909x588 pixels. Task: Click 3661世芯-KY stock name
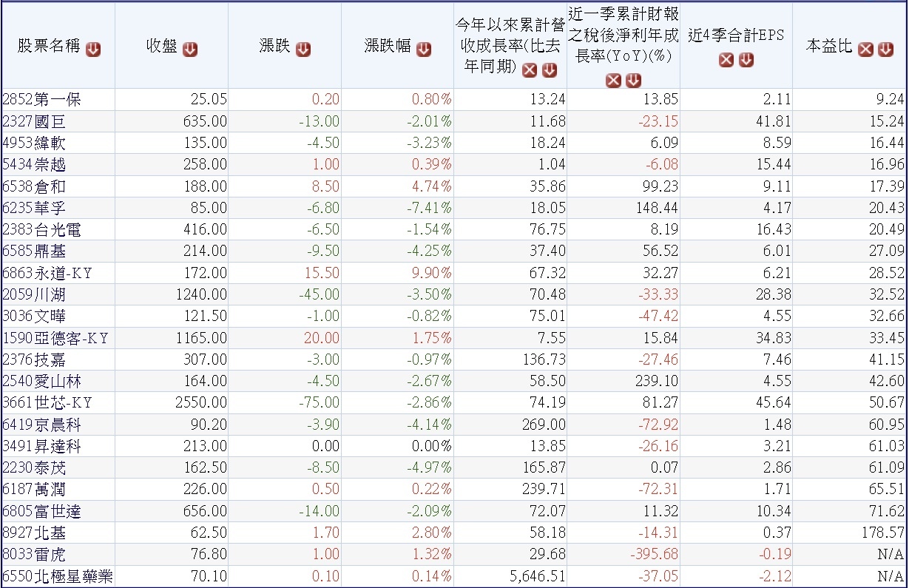tap(47, 403)
